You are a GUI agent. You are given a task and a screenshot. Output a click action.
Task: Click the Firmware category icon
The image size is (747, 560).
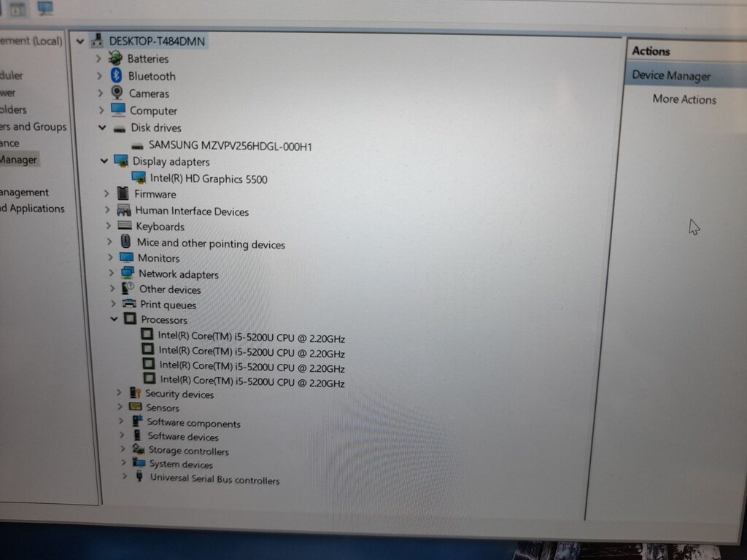123,192
